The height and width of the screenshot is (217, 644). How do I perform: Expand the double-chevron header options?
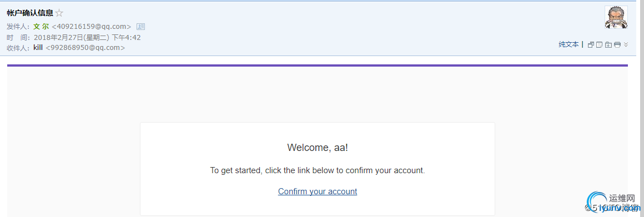[x=626, y=44]
